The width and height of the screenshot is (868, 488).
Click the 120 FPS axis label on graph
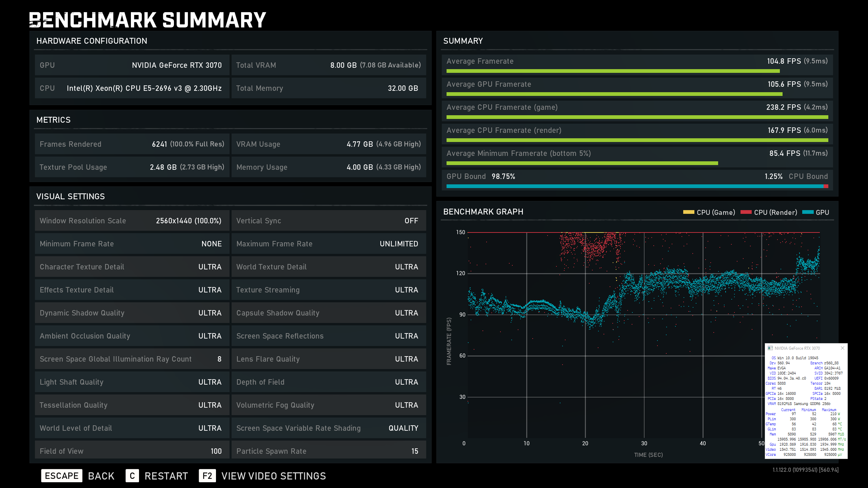point(460,273)
